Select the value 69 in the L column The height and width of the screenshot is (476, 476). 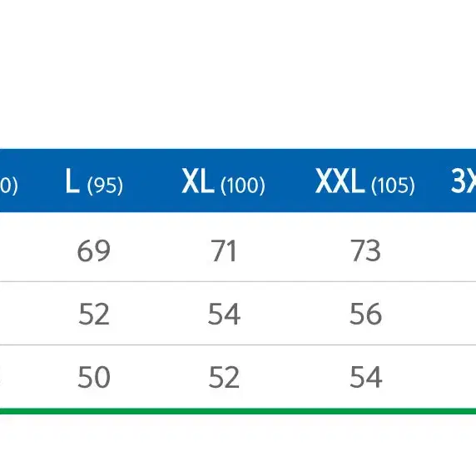point(93,250)
